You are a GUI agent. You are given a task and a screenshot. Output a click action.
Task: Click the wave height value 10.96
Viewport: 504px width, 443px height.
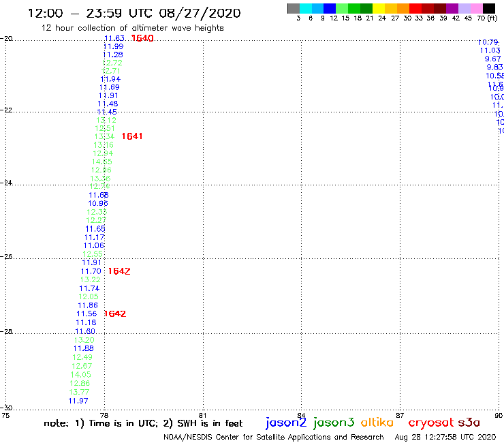click(98, 204)
